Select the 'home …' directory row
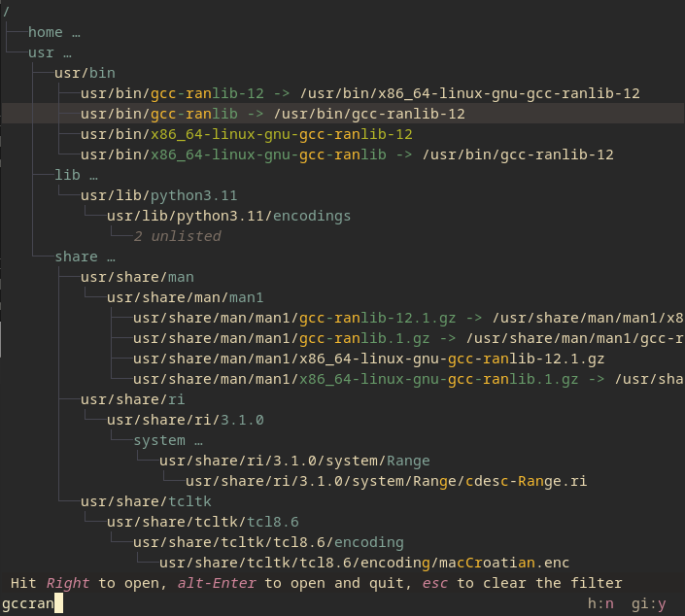685x616 pixels. coord(54,32)
